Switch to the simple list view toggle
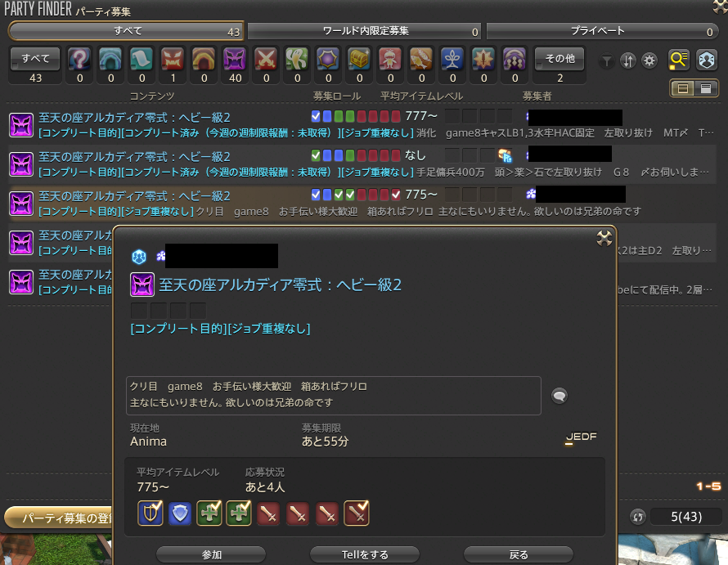This screenshot has width=728, height=565. tap(683, 88)
